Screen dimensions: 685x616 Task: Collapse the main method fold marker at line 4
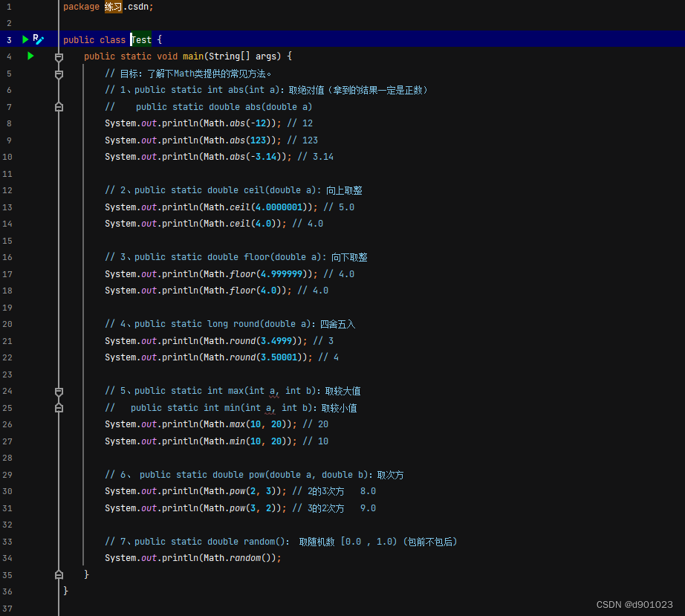pos(59,57)
